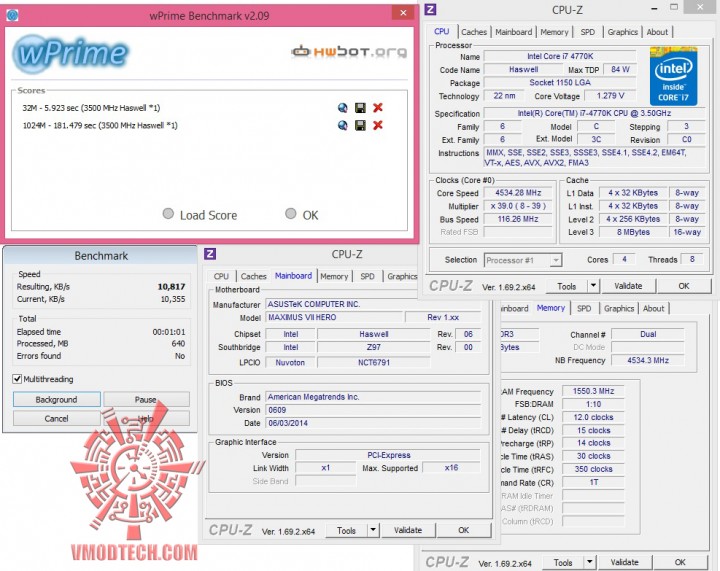Delete the 1024M score with red X
This screenshot has height=571, width=720.
(x=378, y=125)
